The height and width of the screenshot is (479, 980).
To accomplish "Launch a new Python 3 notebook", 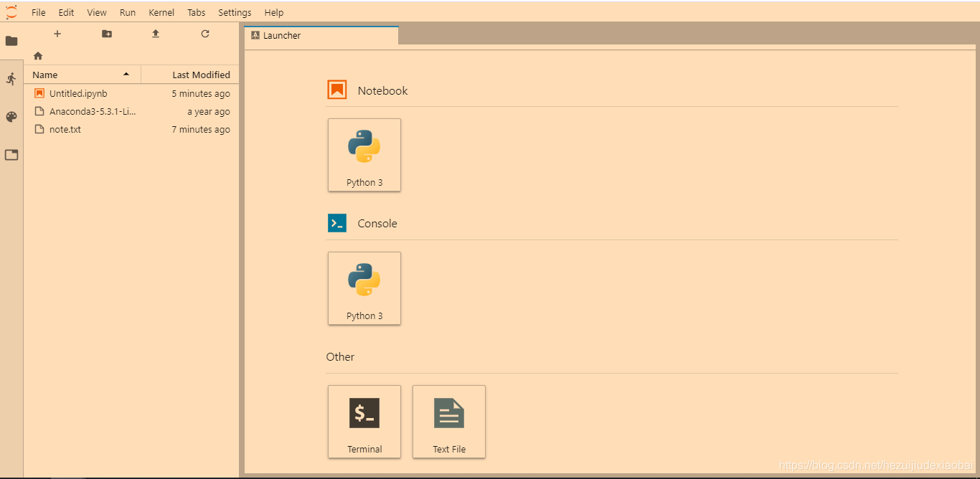I will 364,155.
